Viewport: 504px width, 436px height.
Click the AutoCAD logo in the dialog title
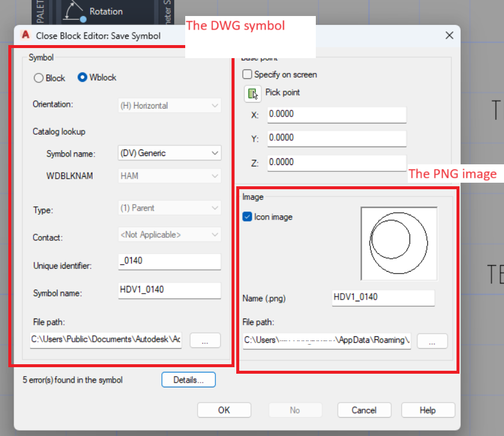[x=25, y=36]
